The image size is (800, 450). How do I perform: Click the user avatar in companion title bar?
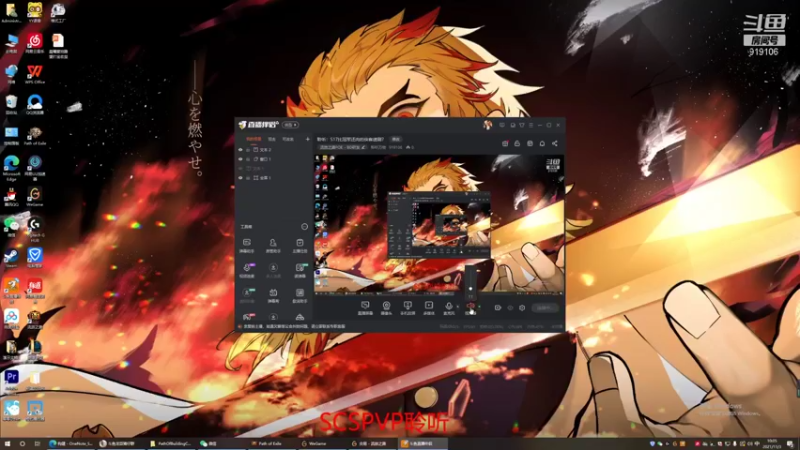pos(487,125)
